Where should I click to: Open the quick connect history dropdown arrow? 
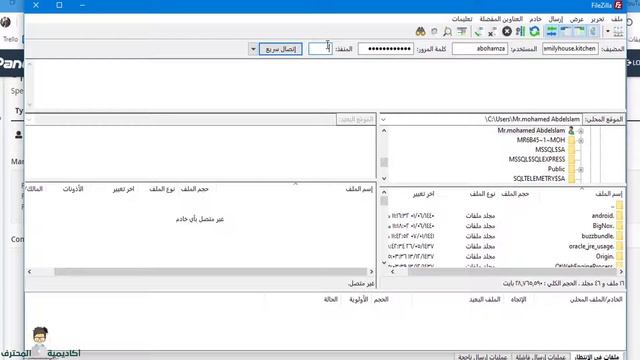coord(253,49)
